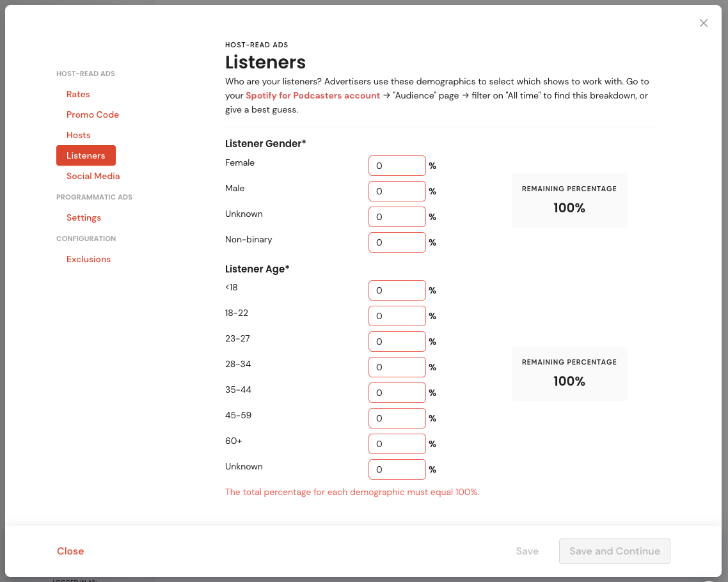Click the 60+ age percentage input
This screenshot has height=582, width=728.
click(x=397, y=443)
